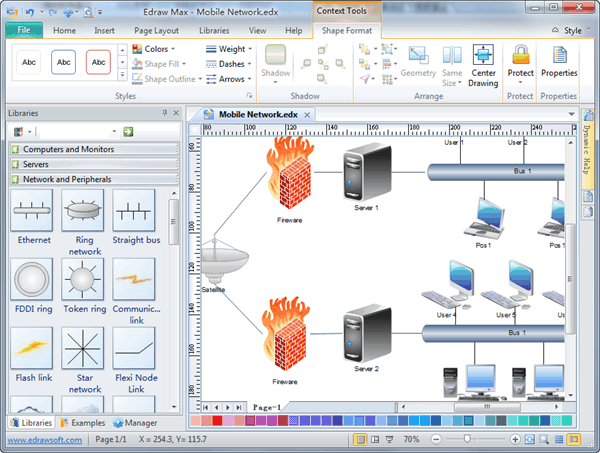Image resolution: width=600 pixels, height=453 pixels.
Task: Open the document tabs list dropdown arrow
Action: click(x=571, y=114)
